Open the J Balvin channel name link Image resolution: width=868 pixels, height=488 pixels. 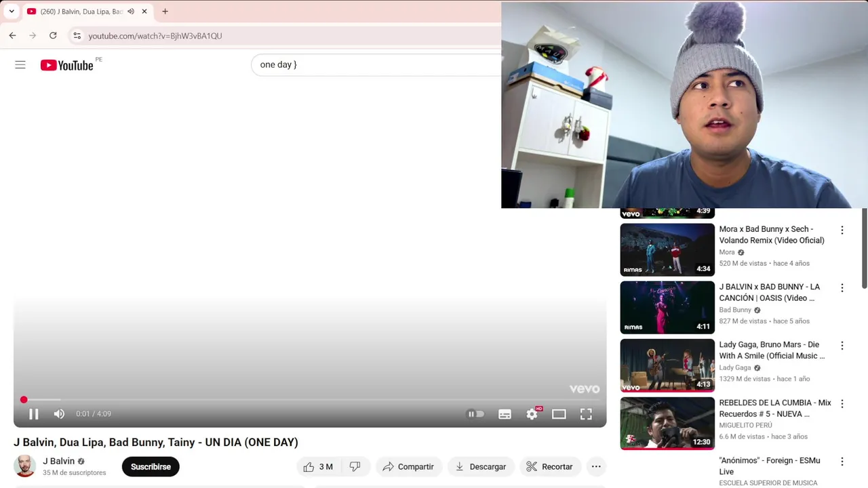tap(59, 461)
